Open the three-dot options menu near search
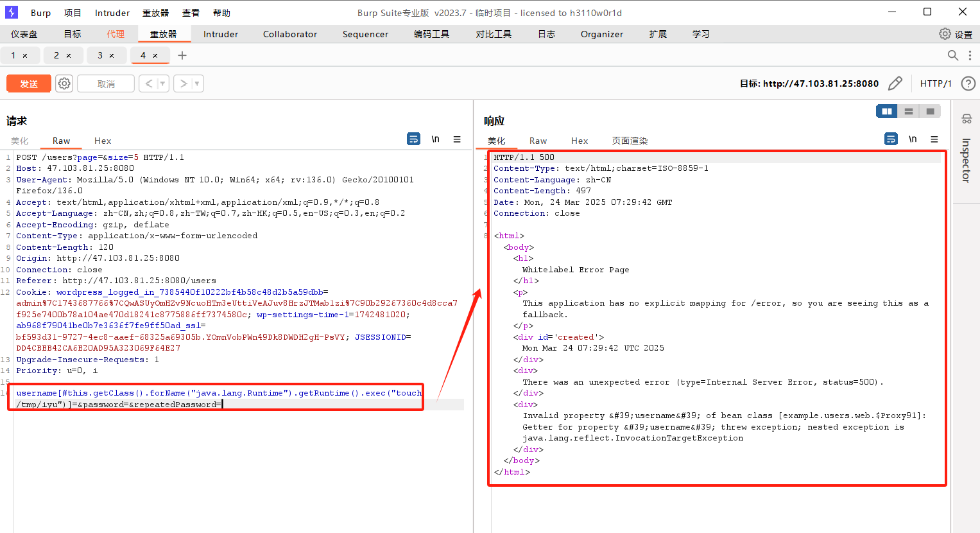The image size is (980, 533). click(x=970, y=55)
